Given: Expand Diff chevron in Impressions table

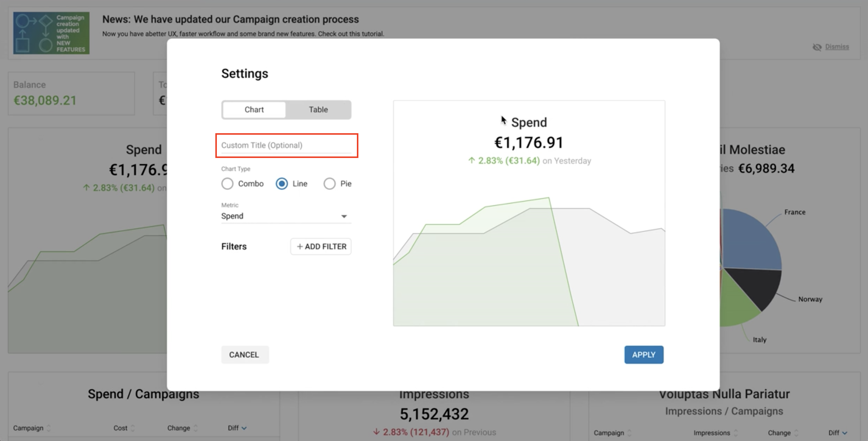Looking at the screenshot, I should click(844, 433).
